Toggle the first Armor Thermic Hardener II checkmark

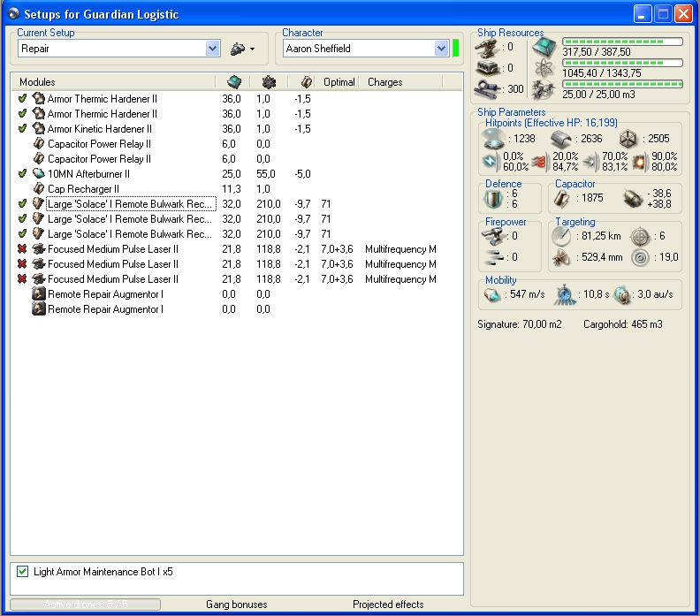tap(22, 99)
